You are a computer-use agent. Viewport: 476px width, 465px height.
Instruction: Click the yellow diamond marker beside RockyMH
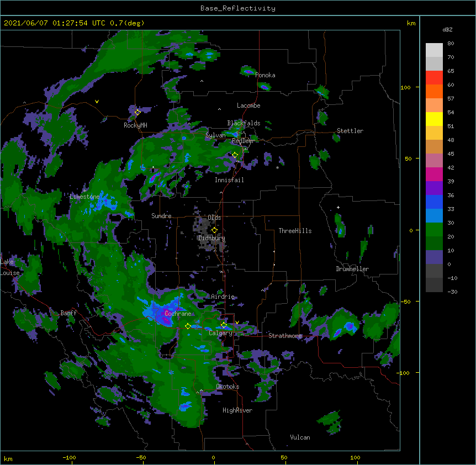point(137,112)
